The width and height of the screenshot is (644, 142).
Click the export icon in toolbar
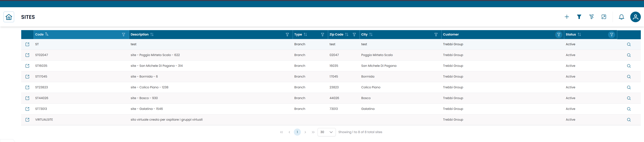click(604, 17)
